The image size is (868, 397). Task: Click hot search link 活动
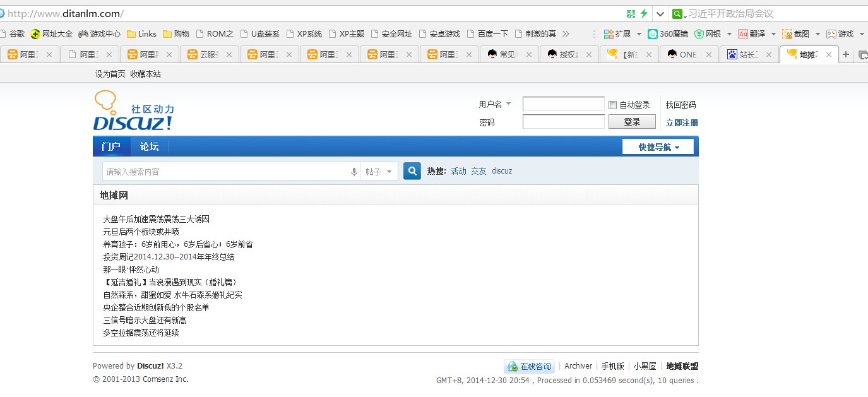[x=458, y=171]
